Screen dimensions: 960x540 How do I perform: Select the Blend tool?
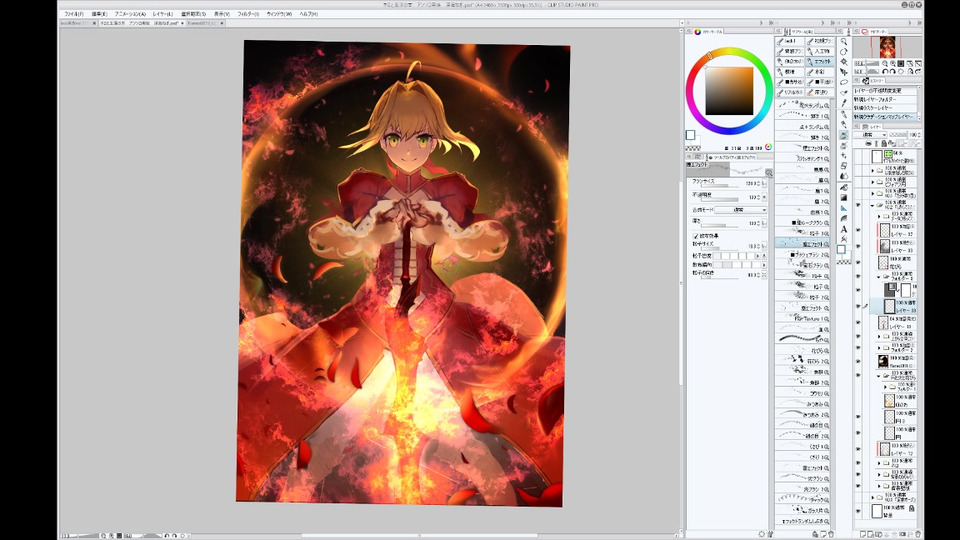pyautogui.click(x=844, y=175)
